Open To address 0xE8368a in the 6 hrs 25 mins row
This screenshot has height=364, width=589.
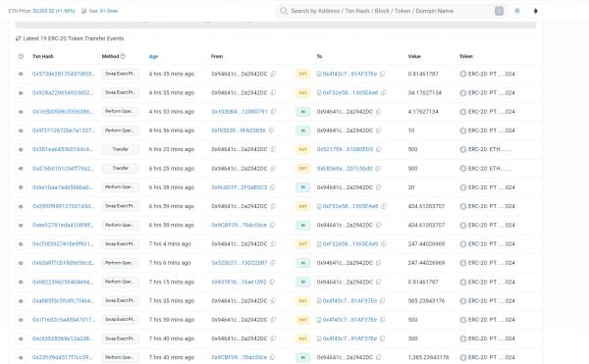point(345,169)
